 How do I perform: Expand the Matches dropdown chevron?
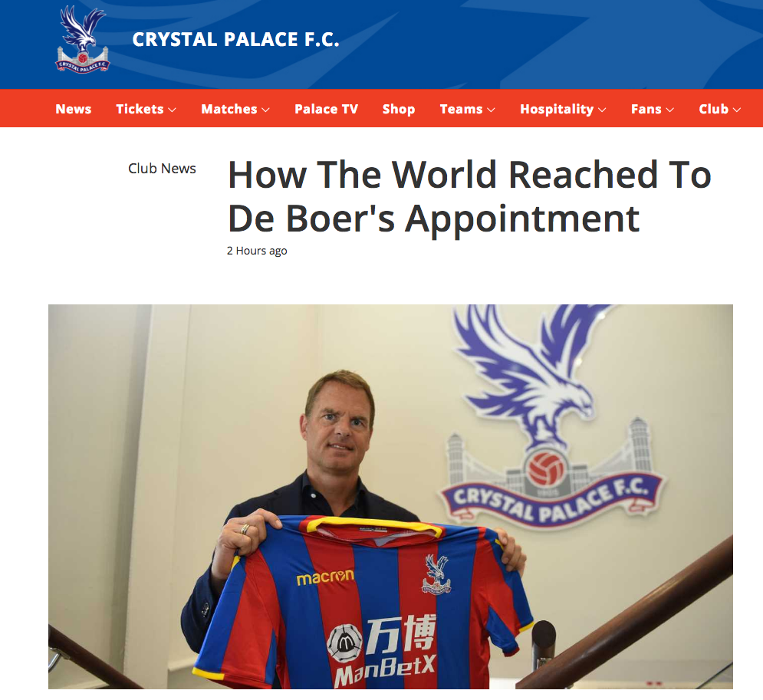point(265,110)
